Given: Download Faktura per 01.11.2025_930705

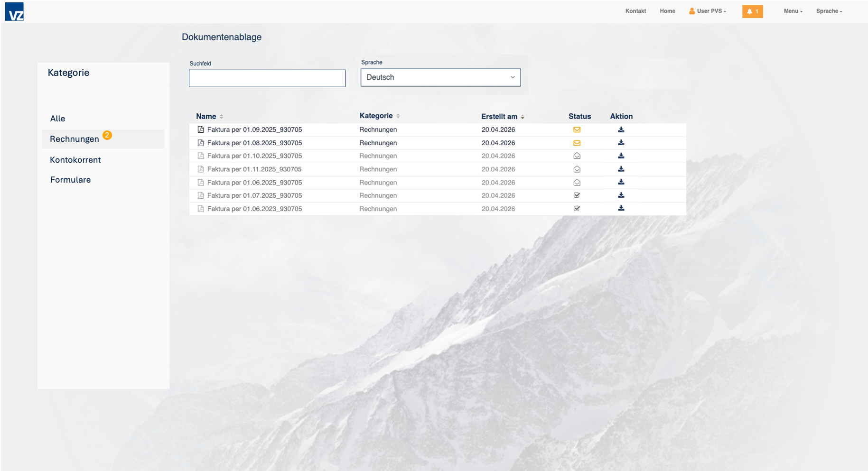Looking at the screenshot, I should pos(621,169).
